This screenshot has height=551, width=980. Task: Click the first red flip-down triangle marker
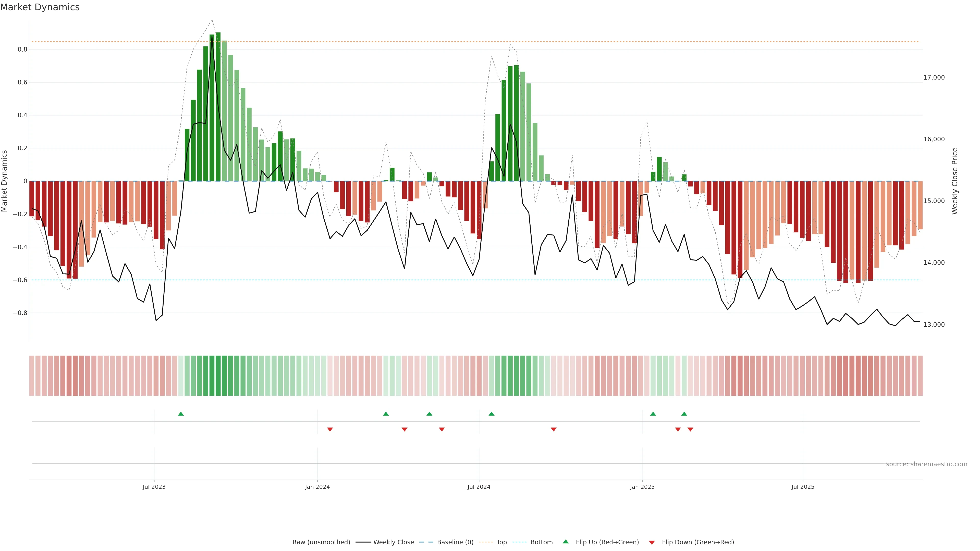pos(330,429)
